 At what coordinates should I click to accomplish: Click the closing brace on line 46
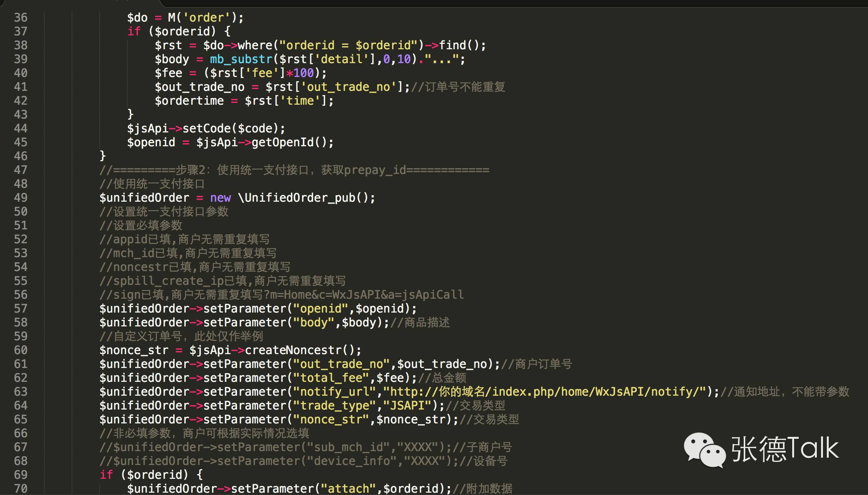tap(103, 156)
